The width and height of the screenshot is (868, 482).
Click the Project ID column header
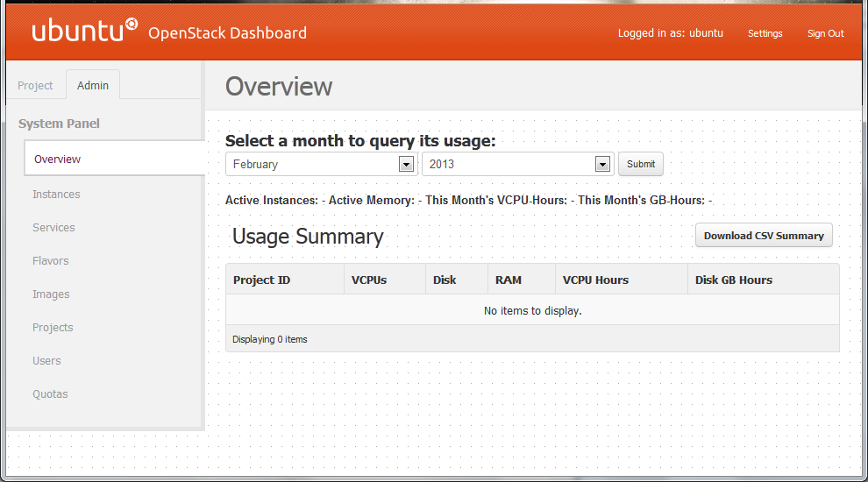pyautogui.click(x=285, y=280)
